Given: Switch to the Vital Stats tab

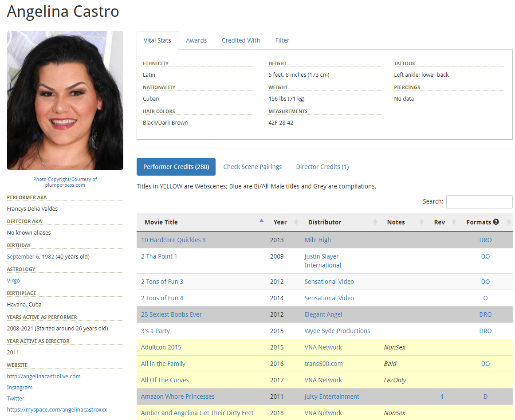Looking at the screenshot, I should pyautogui.click(x=157, y=40).
